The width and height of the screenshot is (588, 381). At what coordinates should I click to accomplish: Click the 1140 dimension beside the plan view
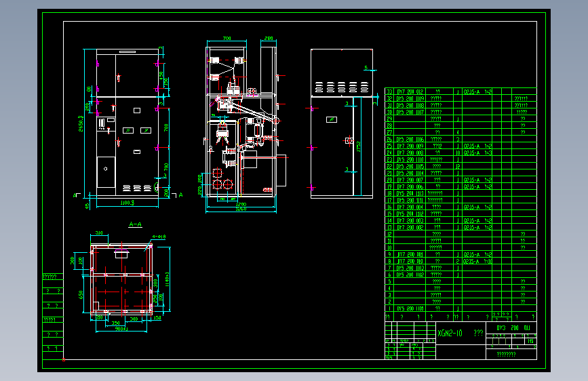168,279
